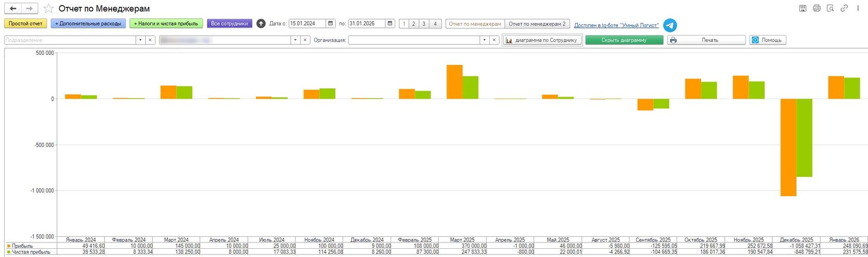The height and width of the screenshot is (257, 868).
Task: Click диаграмма по Сотруднику button
Action: coord(542,40)
